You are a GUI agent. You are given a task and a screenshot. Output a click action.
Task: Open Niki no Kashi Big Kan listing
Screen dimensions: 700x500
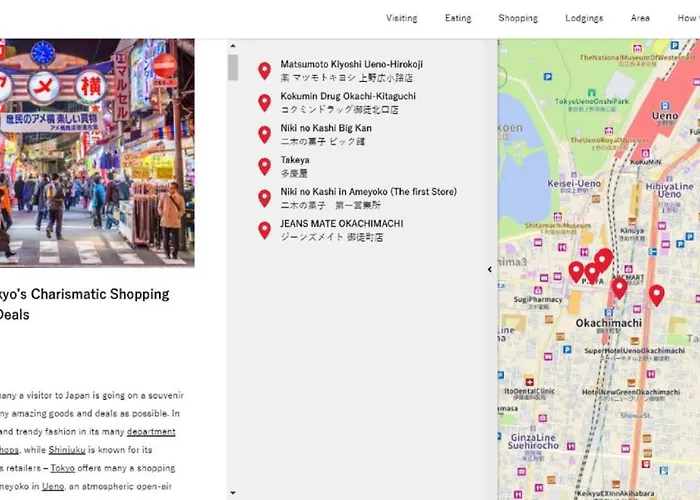[326, 134]
